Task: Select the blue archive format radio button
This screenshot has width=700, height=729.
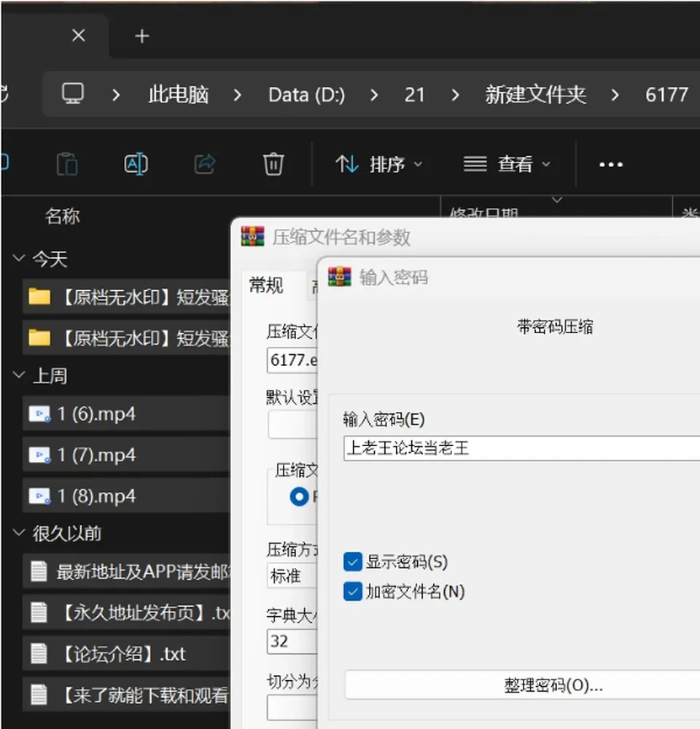Action: point(299,496)
